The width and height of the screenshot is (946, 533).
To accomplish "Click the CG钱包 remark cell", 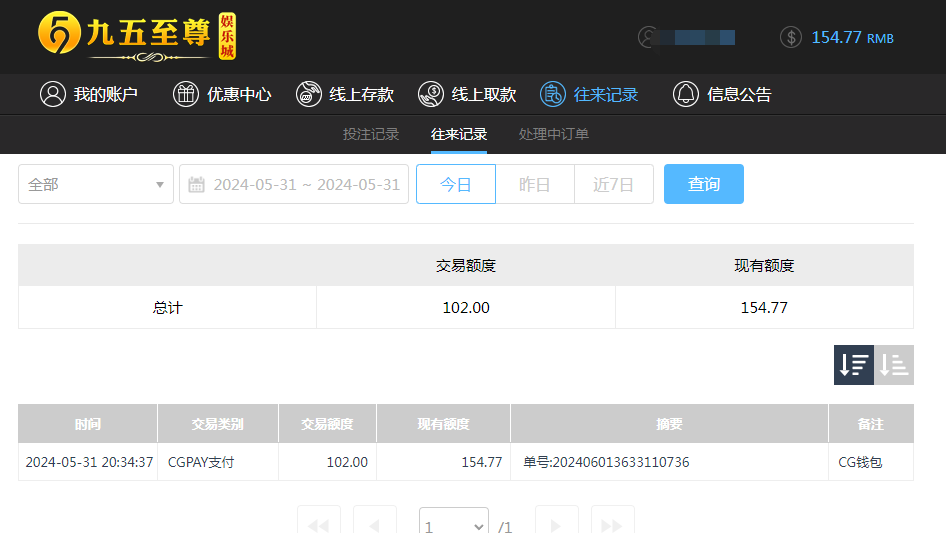I will coord(871,462).
